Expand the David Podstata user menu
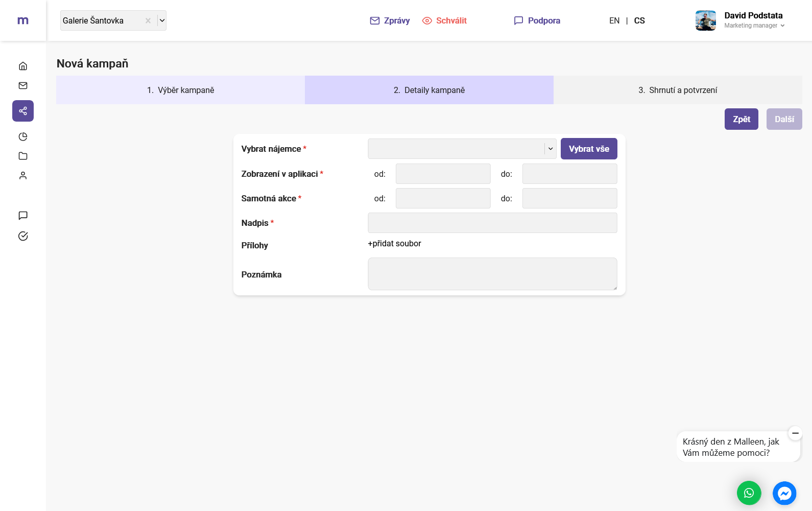Screen dimensions: 812x511 pyautogui.click(x=754, y=20)
